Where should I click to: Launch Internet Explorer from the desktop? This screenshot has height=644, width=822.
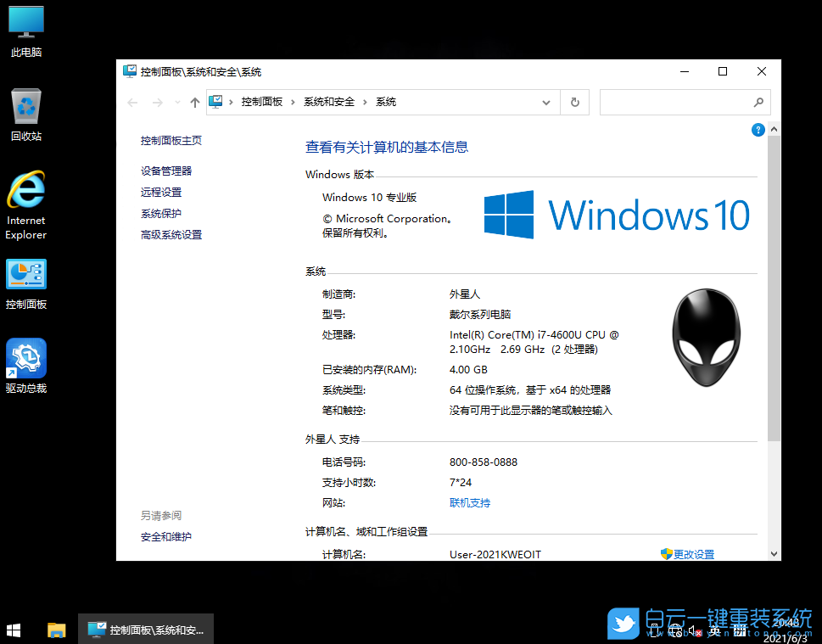coord(25,191)
